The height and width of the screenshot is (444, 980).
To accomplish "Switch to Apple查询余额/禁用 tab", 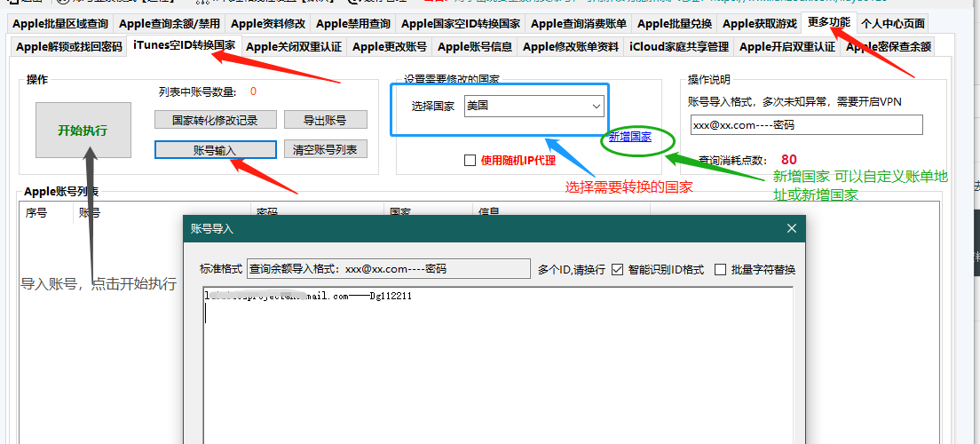I will pos(170,24).
